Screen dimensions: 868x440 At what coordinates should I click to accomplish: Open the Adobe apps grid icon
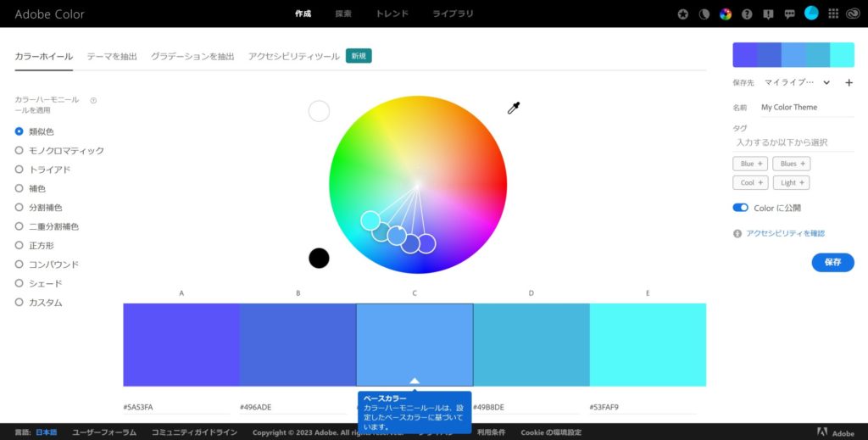(x=832, y=14)
